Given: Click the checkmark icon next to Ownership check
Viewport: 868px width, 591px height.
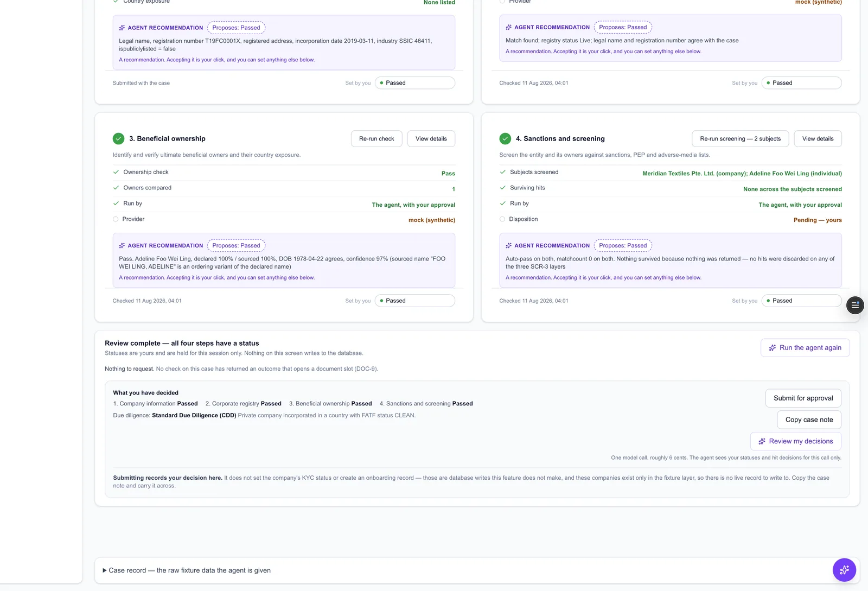Looking at the screenshot, I should tap(116, 172).
